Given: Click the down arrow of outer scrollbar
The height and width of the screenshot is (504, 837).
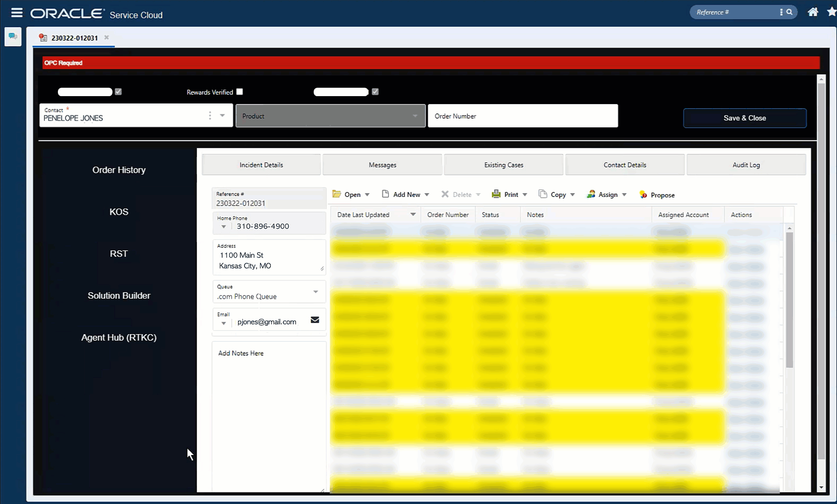Looking at the screenshot, I should click(821, 488).
